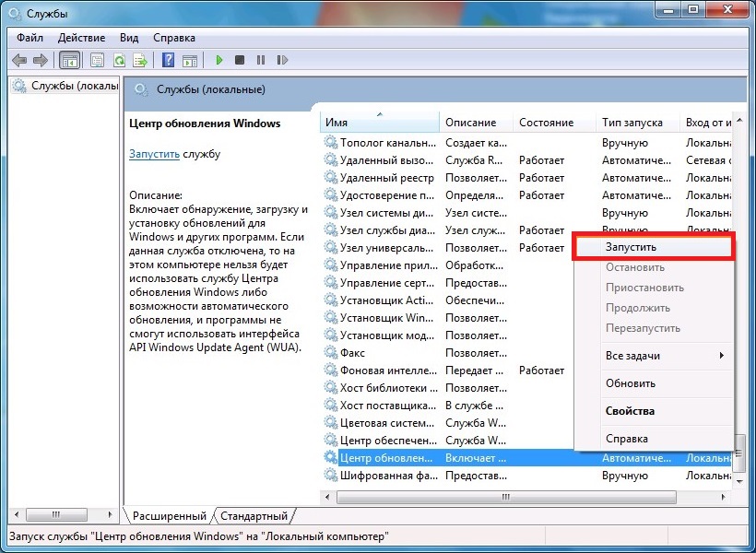
Task: Sort by the Имя column header
Action: [380, 123]
